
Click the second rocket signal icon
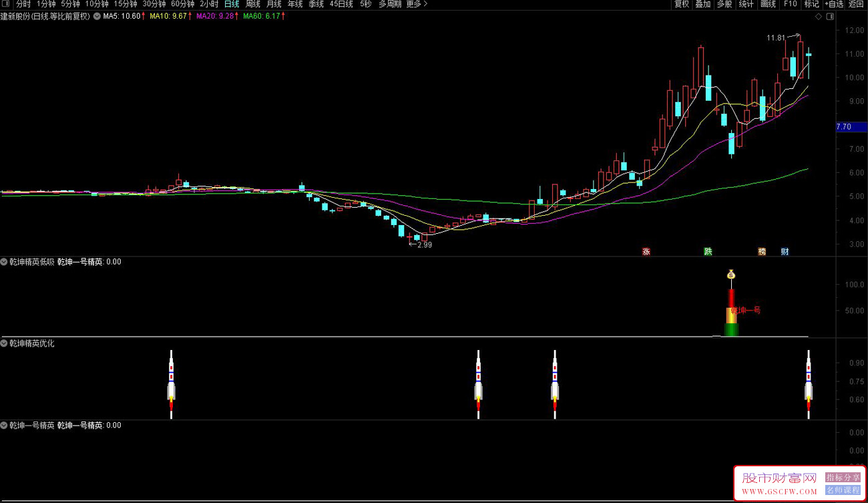tap(478, 384)
